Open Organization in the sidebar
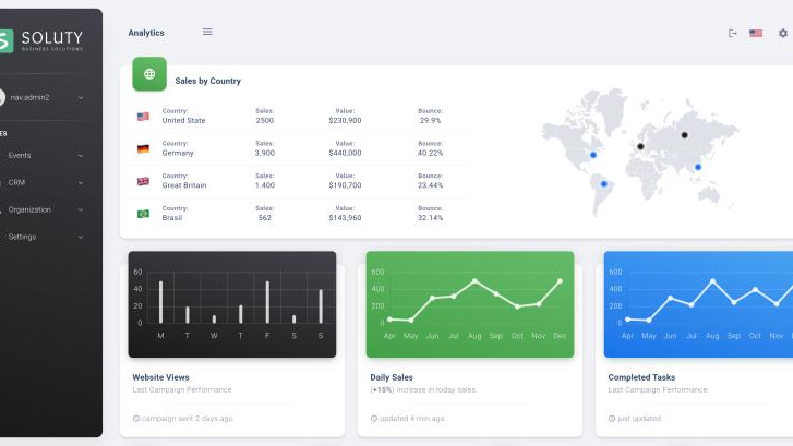The image size is (793, 446). (29, 209)
